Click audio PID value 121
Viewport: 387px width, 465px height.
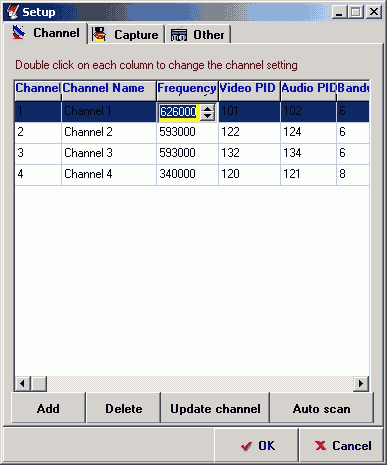point(308,174)
